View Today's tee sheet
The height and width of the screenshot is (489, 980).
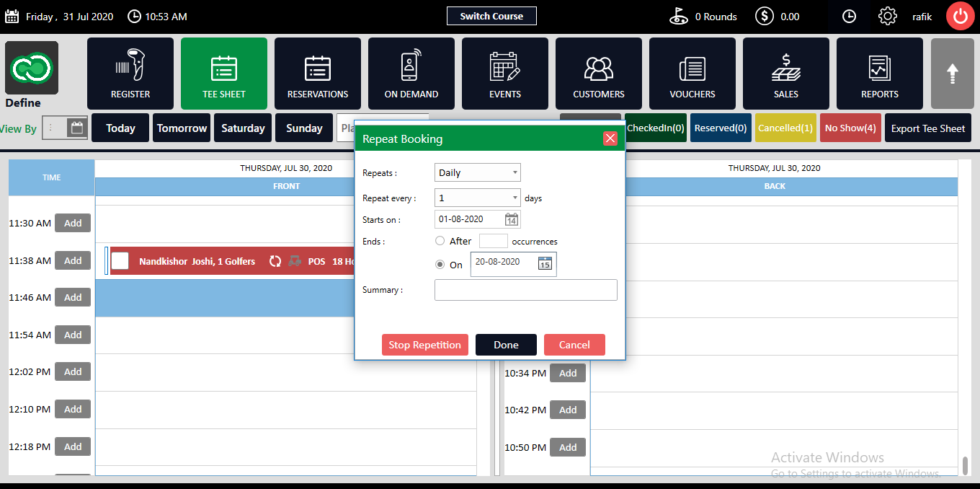point(120,128)
